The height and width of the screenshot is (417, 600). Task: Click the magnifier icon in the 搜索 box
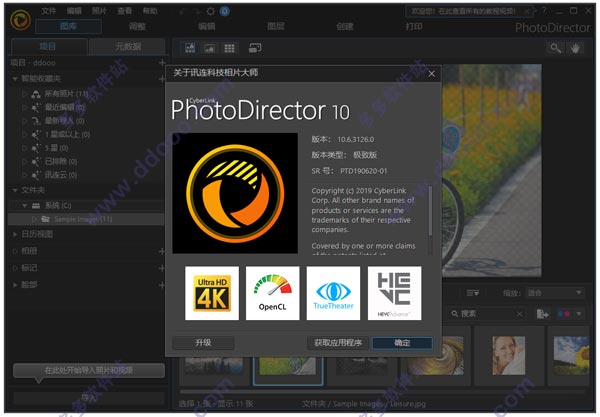click(455, 314)
